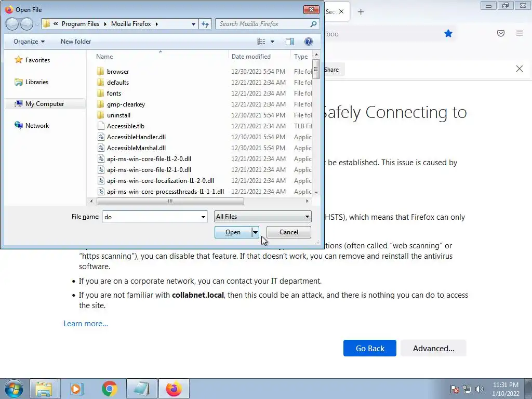The width and height of the screenshot is (532, 399).
Task: Follow the Learn more… link
Action: point(86,324)
